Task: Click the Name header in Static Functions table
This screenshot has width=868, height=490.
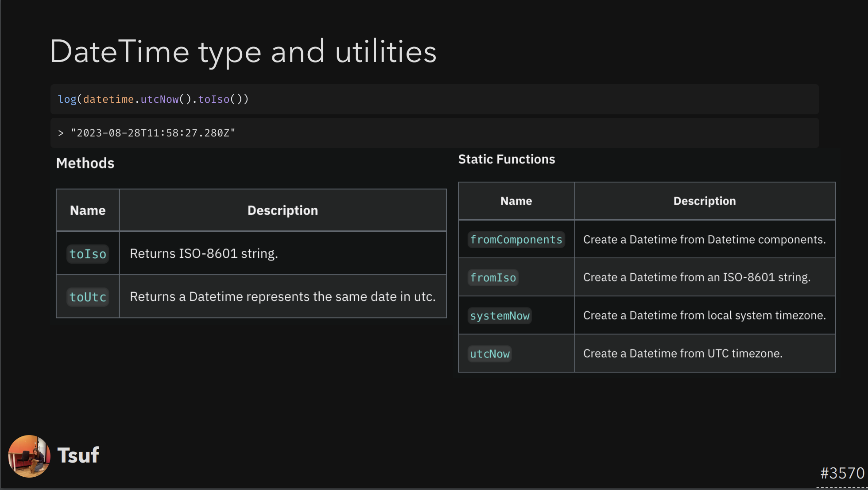Action: click(x=516, y=201)
